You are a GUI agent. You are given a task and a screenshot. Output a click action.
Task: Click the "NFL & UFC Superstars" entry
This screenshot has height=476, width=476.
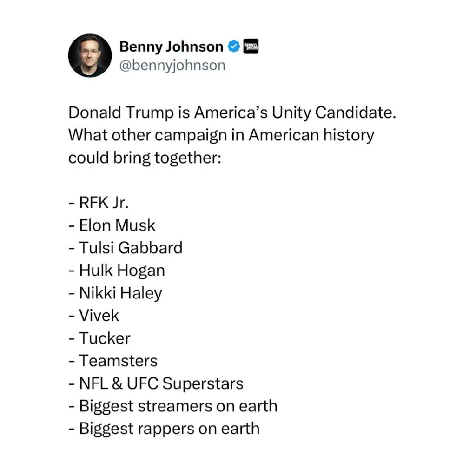click(x=161, y=383)
